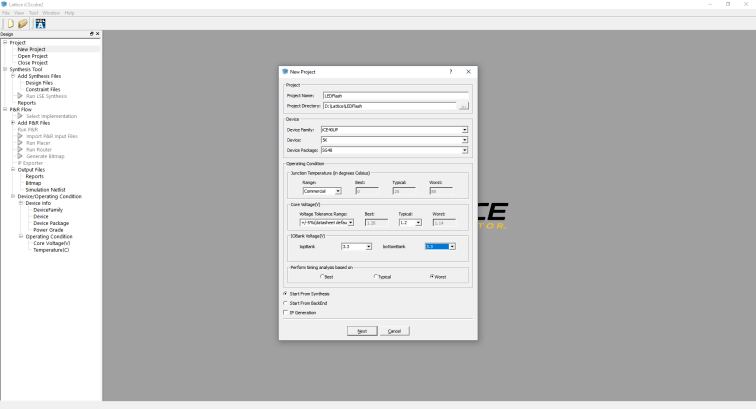Click the browse button for Project Directory
Viewport: 756px width, 409px height.
464,105
